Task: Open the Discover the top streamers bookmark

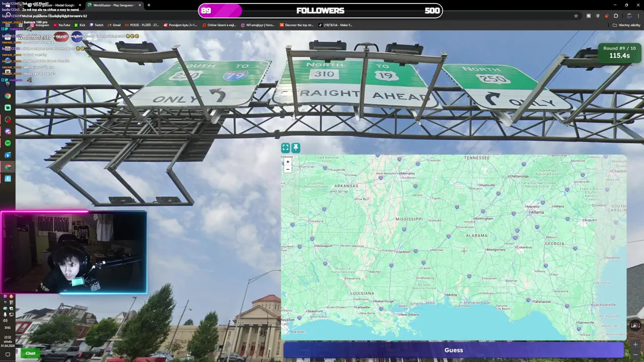Action: [x=296, y=25]
